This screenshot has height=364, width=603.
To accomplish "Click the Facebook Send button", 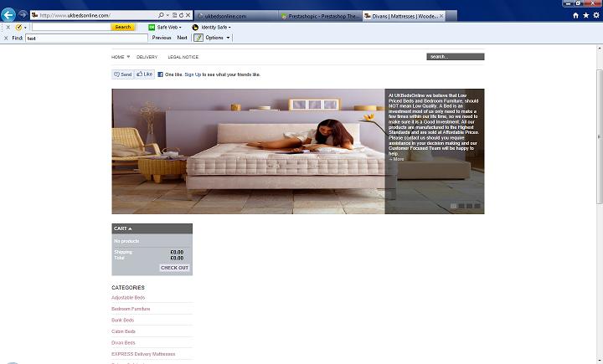I will 122,74.
